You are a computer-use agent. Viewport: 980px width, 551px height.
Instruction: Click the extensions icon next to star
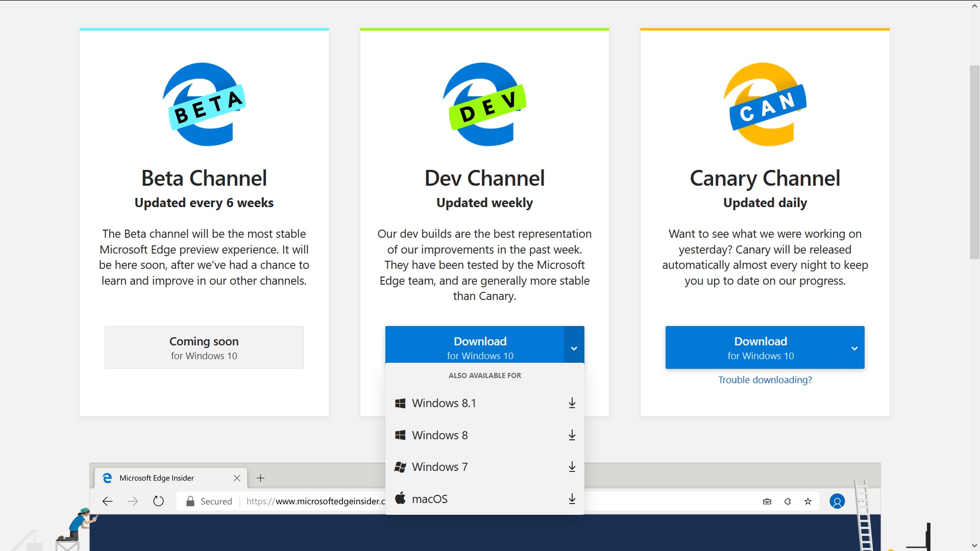[x=788, y=502]
